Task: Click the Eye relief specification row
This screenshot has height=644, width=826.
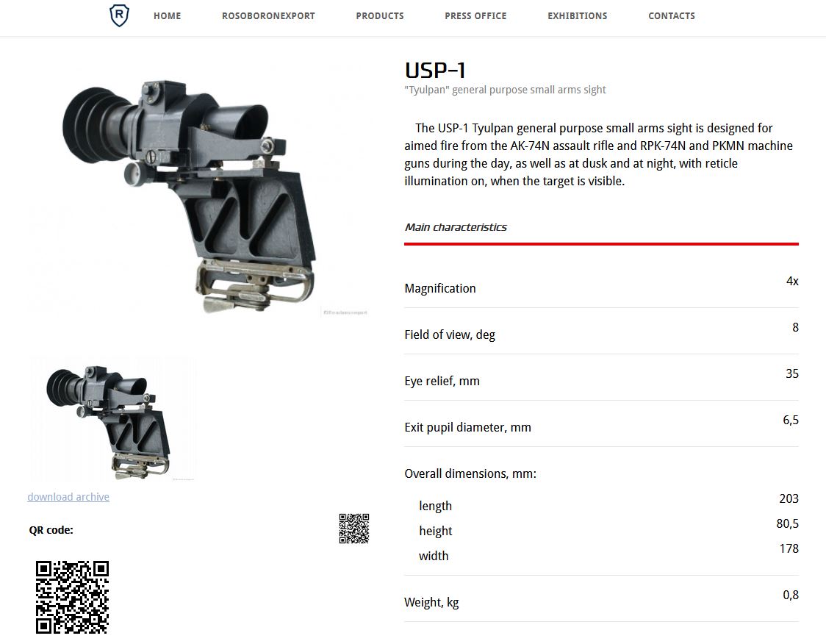Action: (601, 378)
